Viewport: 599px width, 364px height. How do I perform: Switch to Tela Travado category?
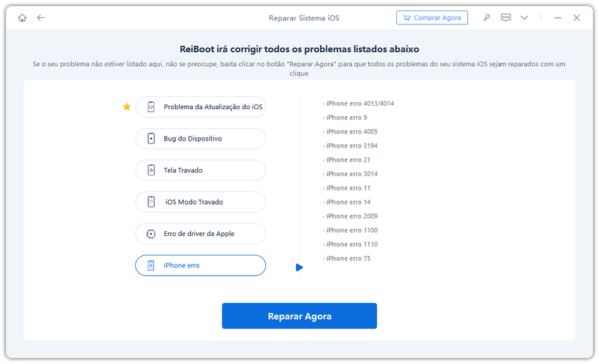[x=201, y=171]
